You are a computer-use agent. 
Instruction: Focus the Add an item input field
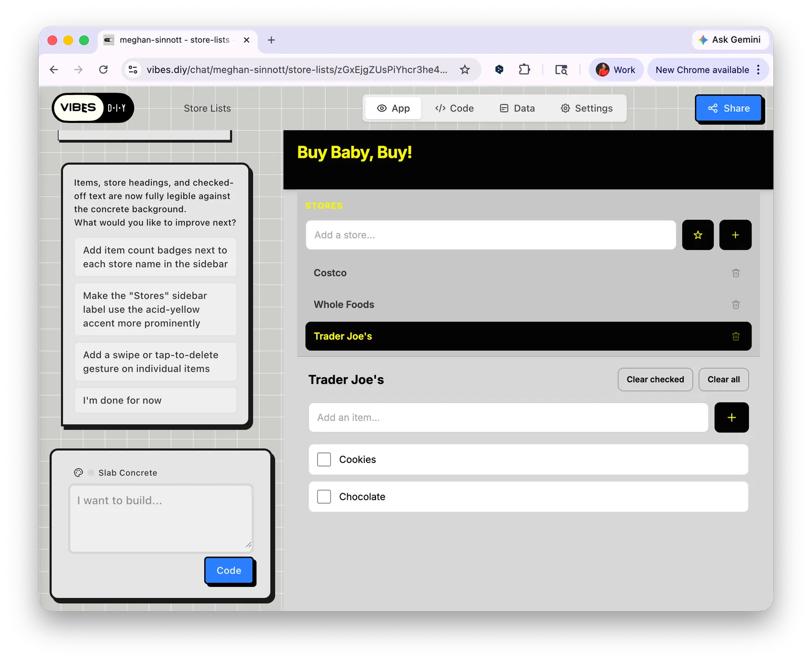click(509, 417)
